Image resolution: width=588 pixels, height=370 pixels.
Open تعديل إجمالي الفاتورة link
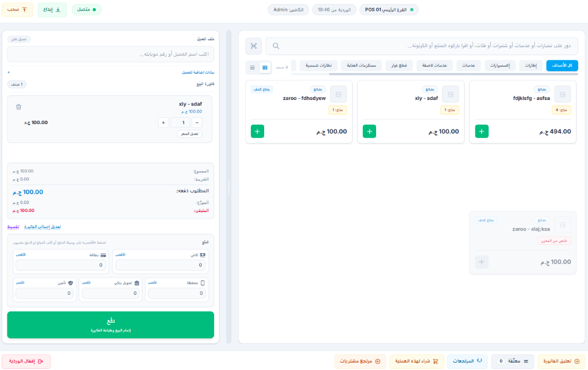pos(42,226)
